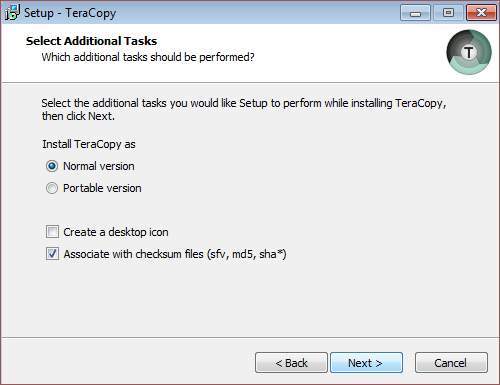Uncheck the Associate with checksum files box
500x385 pixels.
(52, 254)
